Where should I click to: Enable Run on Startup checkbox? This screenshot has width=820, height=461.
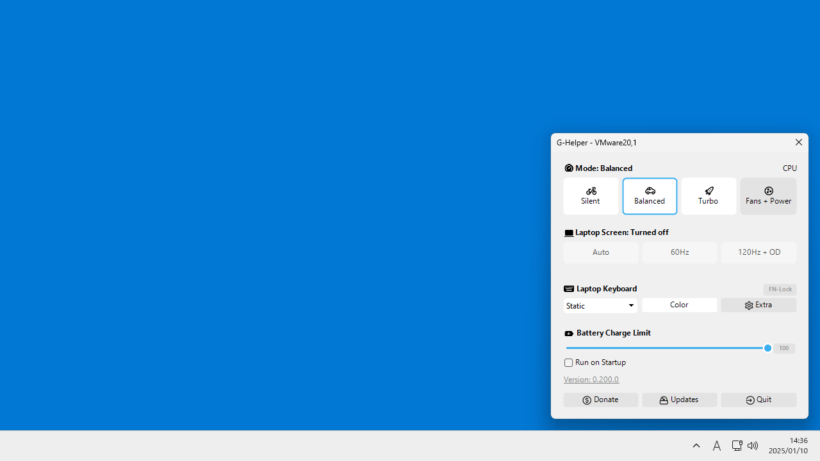click(568, 362)
